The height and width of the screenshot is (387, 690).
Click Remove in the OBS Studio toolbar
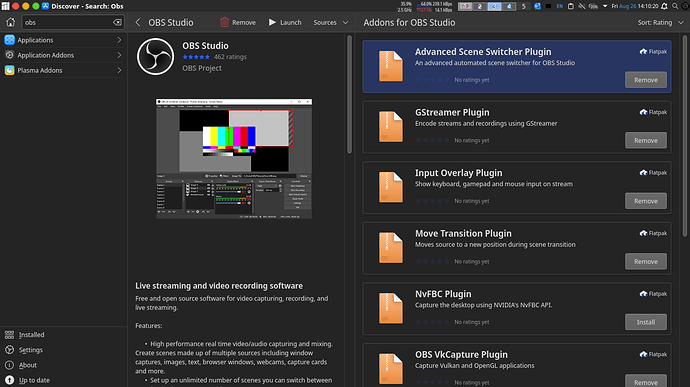[x=238, y=22]
